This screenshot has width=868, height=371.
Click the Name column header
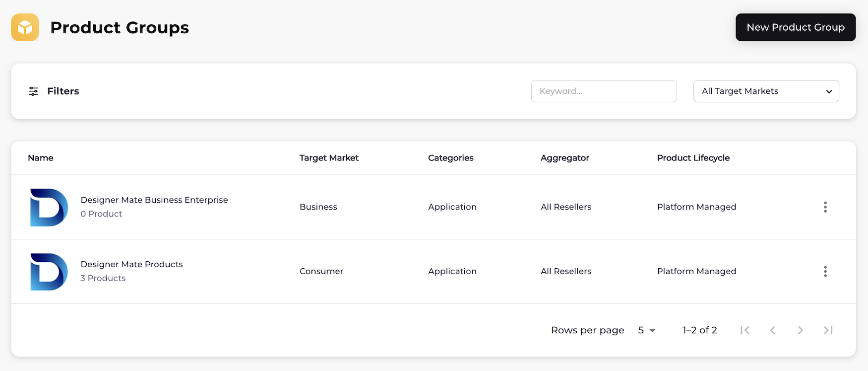pos(41,158)
